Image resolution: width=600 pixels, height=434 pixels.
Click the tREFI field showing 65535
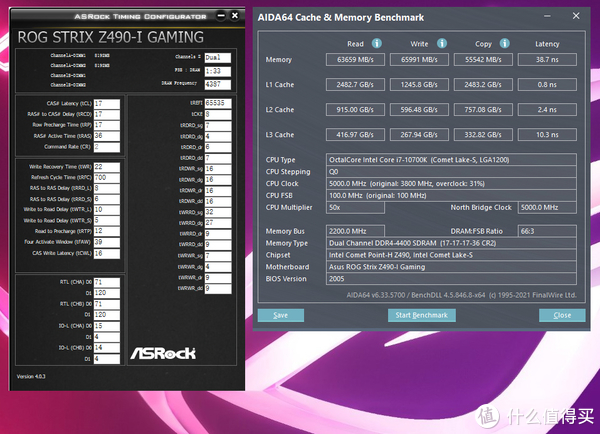[218, 103]
